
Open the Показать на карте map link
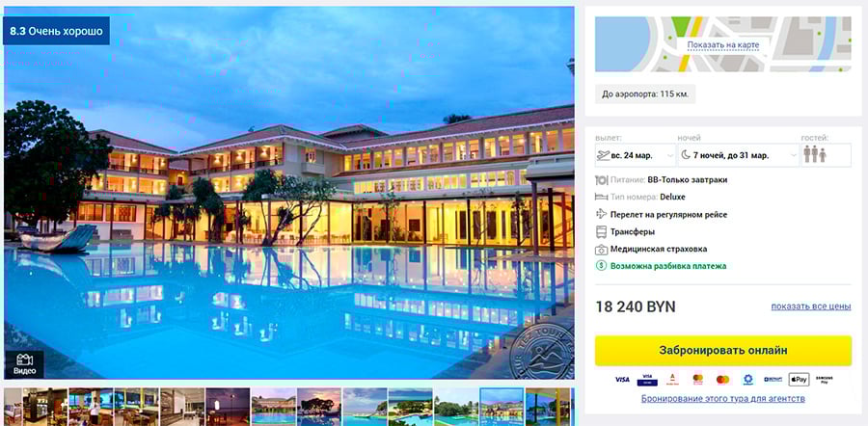723,44
